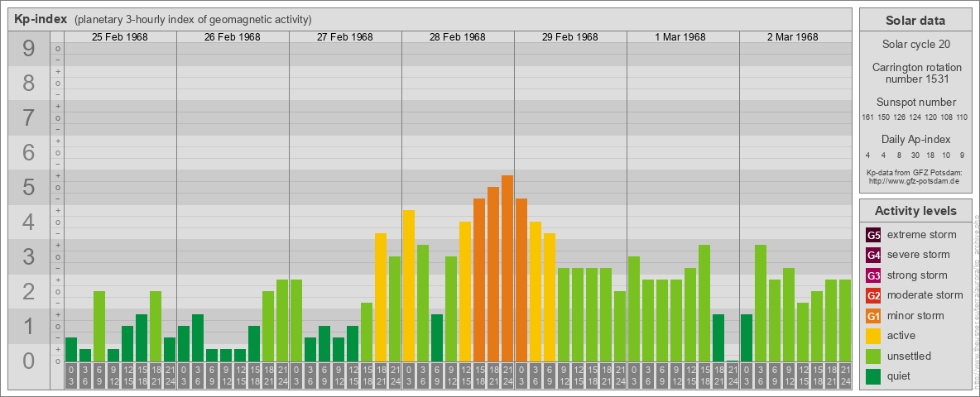
Task: Select the light green unsettled swatch
Action: tap(873, 356)
